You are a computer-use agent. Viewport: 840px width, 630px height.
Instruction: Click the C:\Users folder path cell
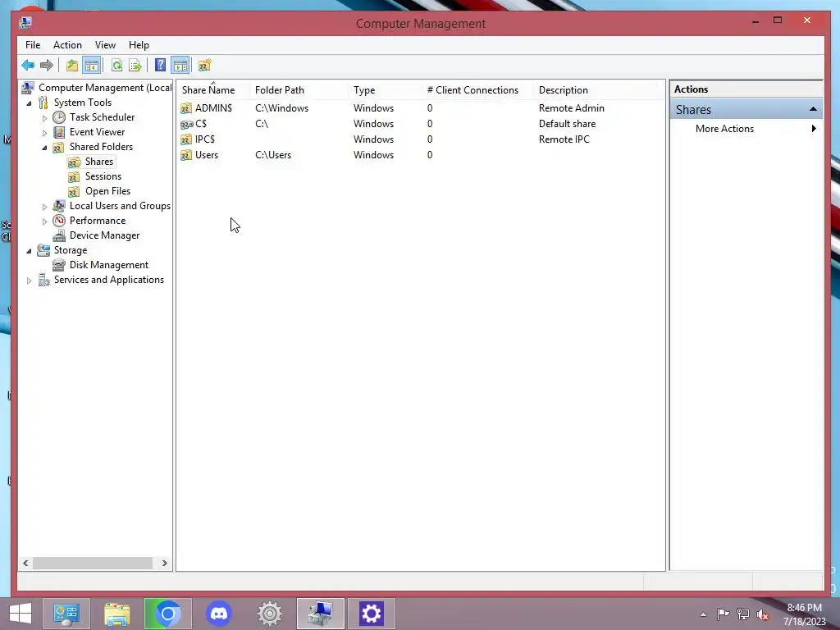coord(273,155)
